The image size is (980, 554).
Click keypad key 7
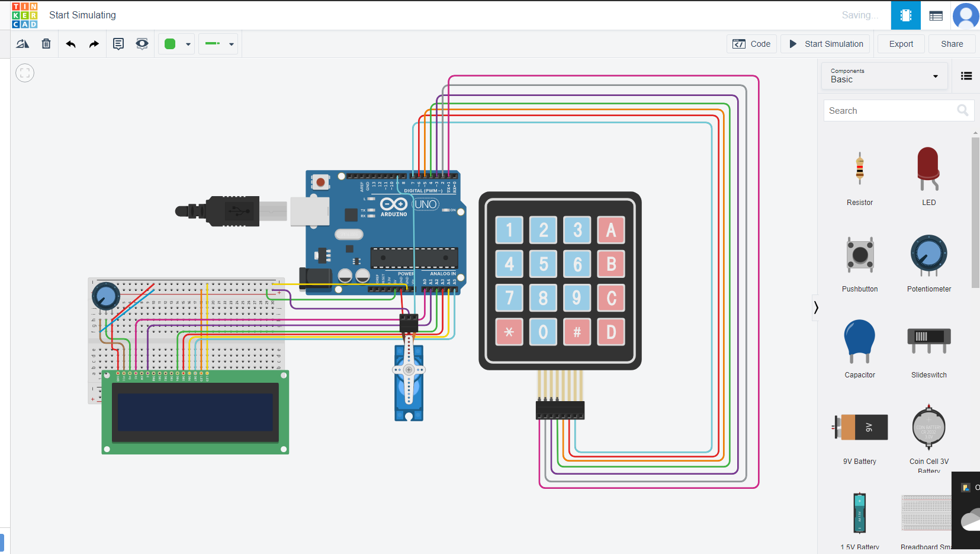pos(509,297)
